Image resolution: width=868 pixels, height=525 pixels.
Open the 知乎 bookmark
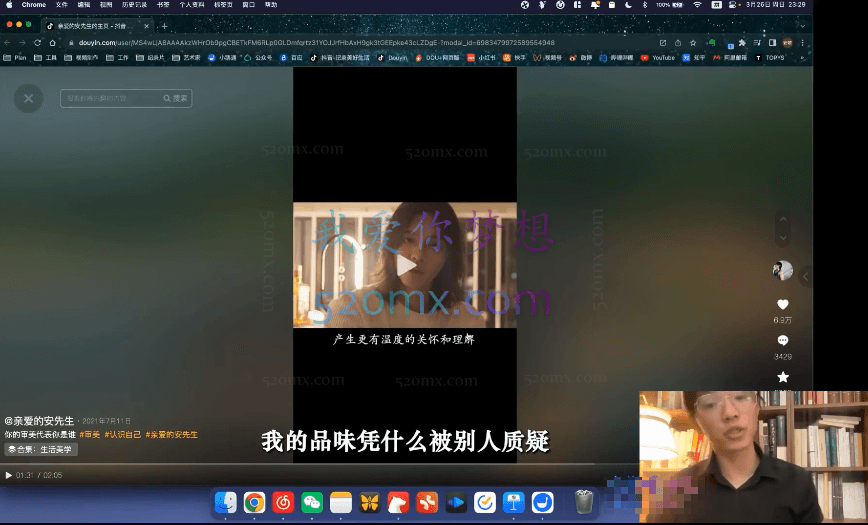694,58
